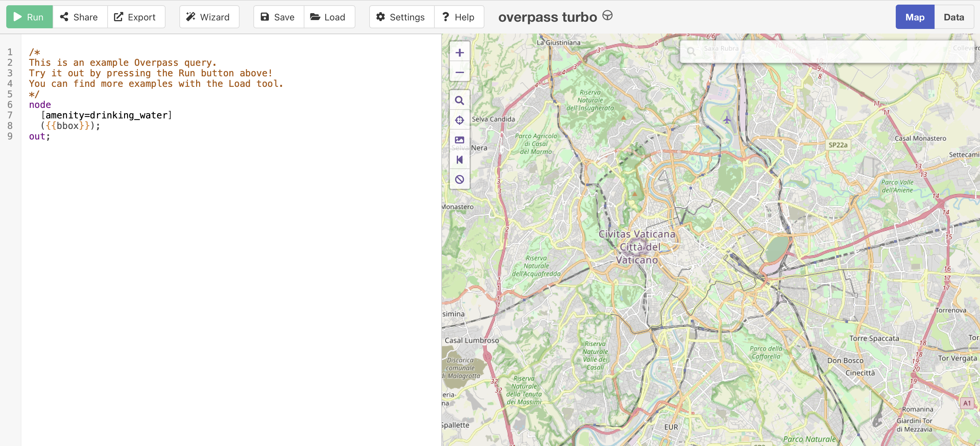Screen dimensions: 980x446
Task: Save the current query
Action: tap(278, 17)
